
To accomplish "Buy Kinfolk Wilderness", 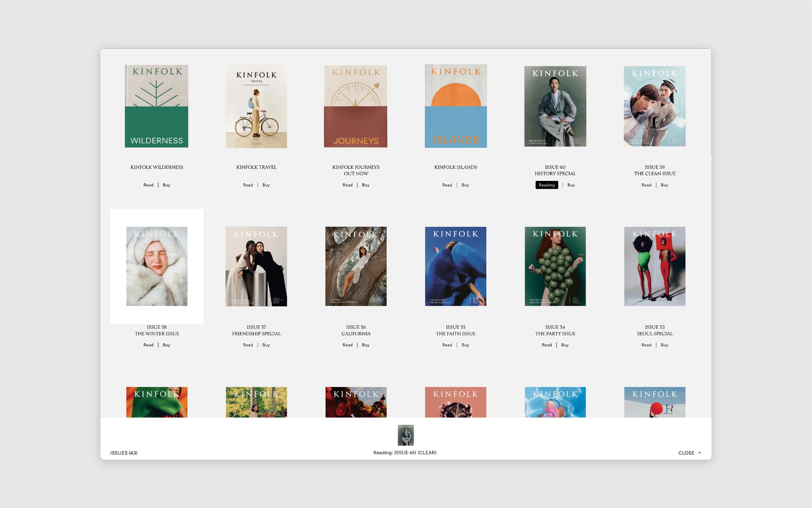I will pyautogui.click(x=167, y=185).
